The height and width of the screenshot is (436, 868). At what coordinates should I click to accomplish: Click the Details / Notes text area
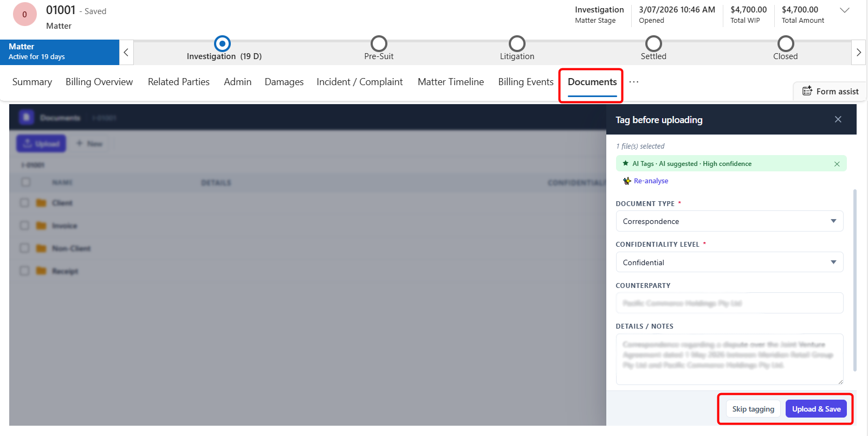coord(729,359)
